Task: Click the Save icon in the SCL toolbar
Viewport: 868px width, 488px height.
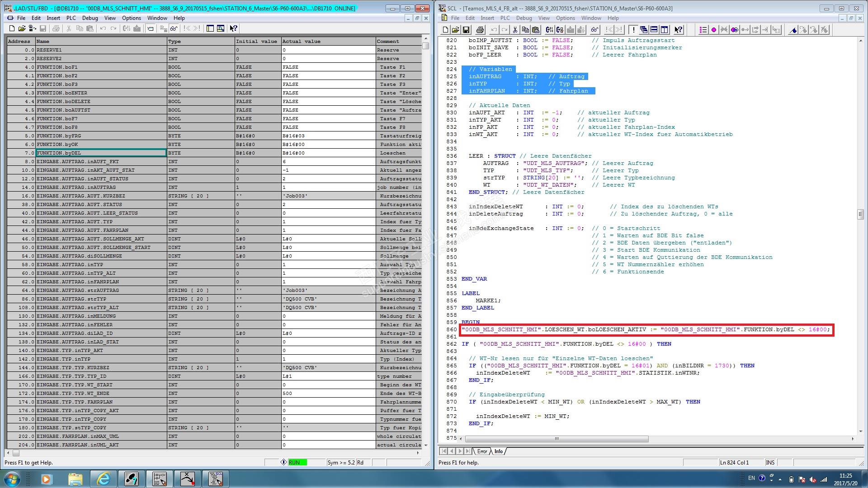Action: pyautogui.click(x=466, y=30)
